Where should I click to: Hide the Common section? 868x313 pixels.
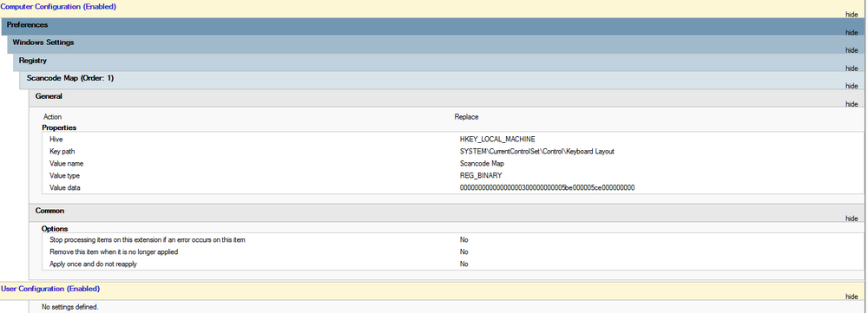[852, 218]
